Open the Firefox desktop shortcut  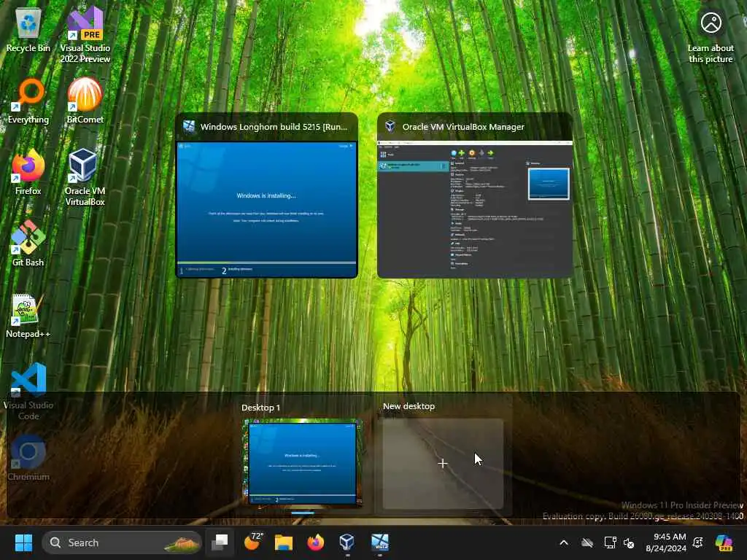pyautogui.click(x=28, y=172)
